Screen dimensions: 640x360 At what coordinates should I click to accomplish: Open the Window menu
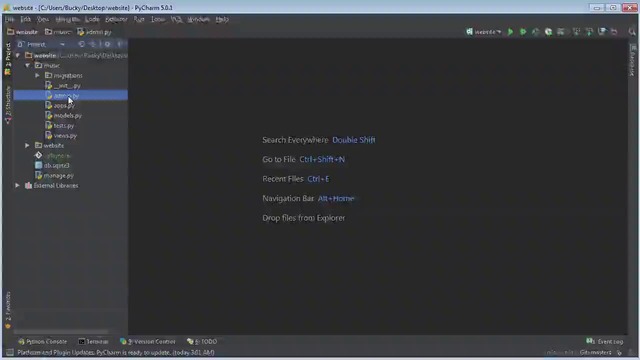pos(198,19)
